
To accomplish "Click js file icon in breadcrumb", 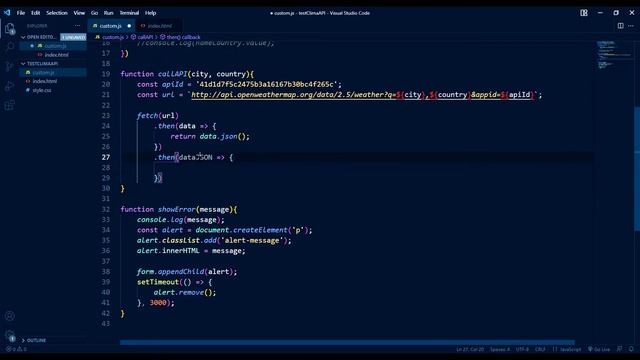I will pyautogui.click(x=98, y=37).
